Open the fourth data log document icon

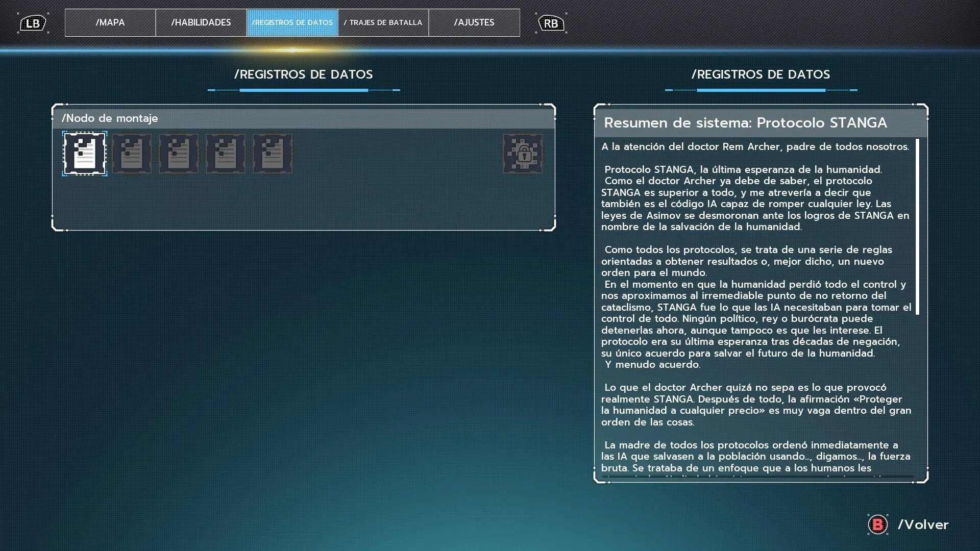pos(226,154)
